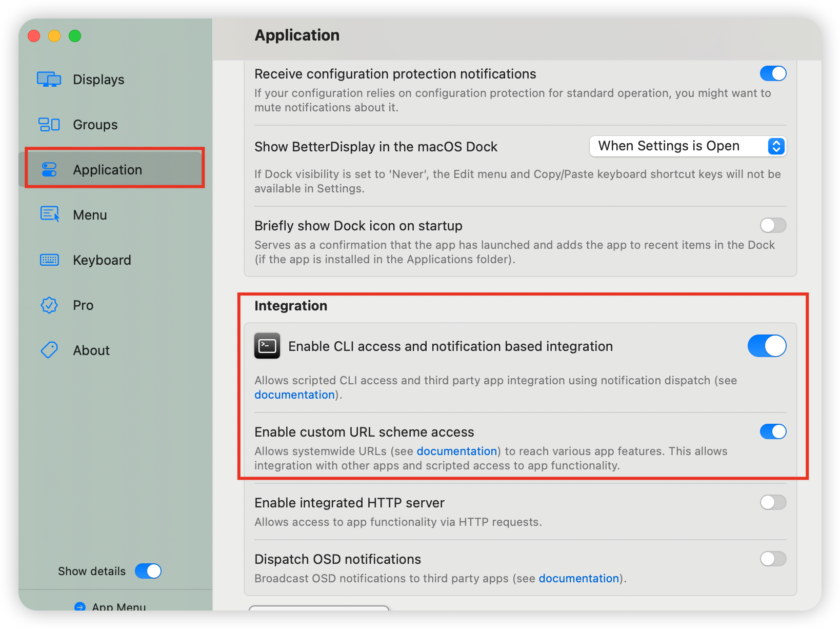Click 'Receive configuration protection notifications' label
The image size is (840, 629).
tap(395, 74)
